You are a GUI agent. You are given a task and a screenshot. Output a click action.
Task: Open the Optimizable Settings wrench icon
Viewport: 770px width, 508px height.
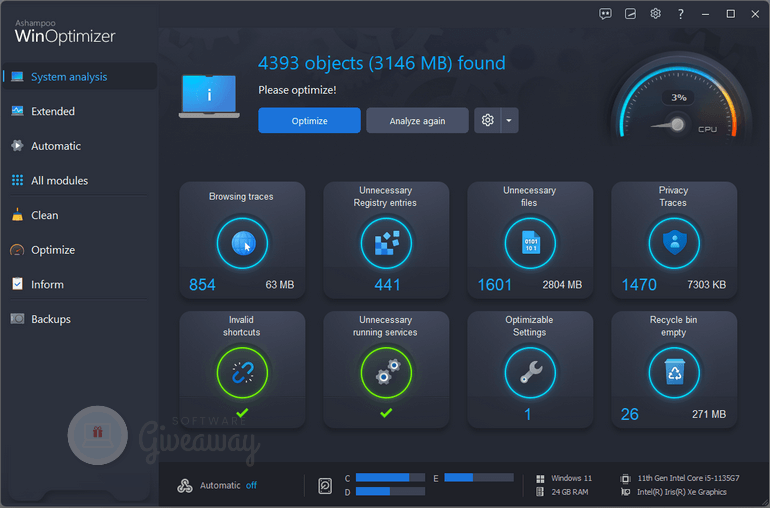tap(530, 372)
